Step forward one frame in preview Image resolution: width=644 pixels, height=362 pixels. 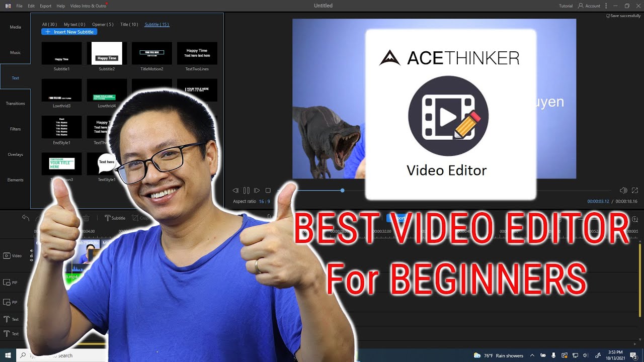(x=257, y=191)
